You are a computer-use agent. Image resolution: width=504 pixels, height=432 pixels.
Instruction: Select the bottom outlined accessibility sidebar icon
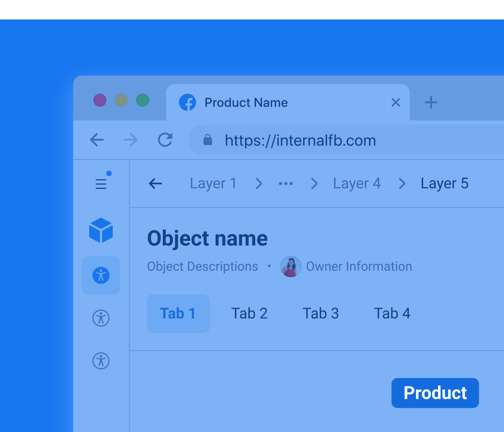pos(101,361)
